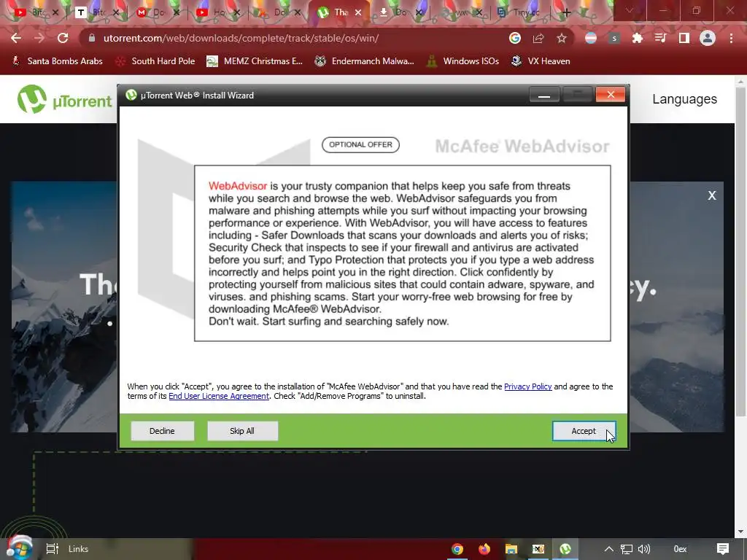This screenshot has width=747, height=560.
Task: Click the Skip All button
Action: 242,431
